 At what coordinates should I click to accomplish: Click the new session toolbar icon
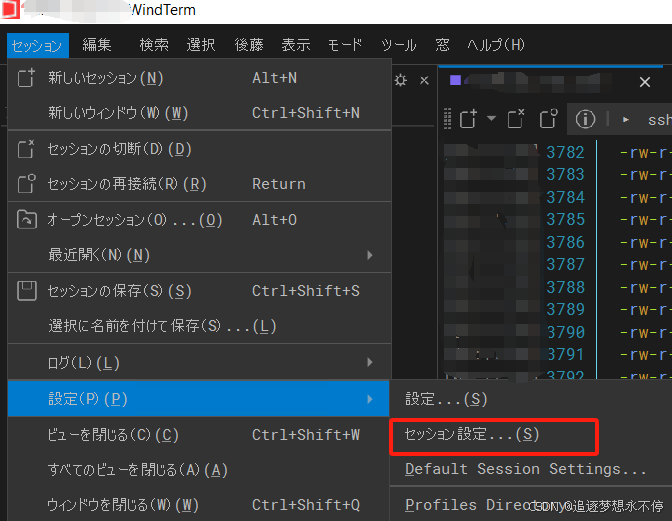click(x=468, y=119)
